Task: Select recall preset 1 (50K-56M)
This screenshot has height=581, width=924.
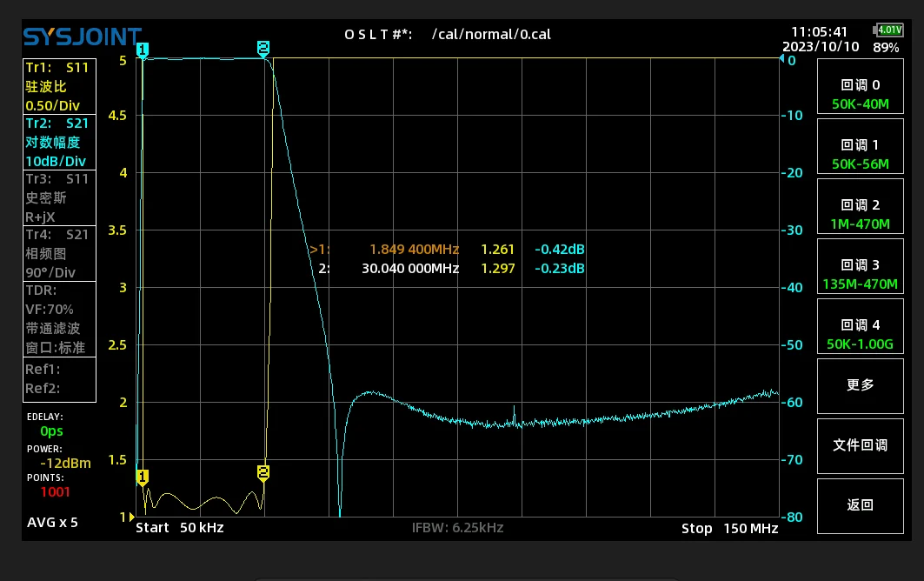Action: [860, 146]
